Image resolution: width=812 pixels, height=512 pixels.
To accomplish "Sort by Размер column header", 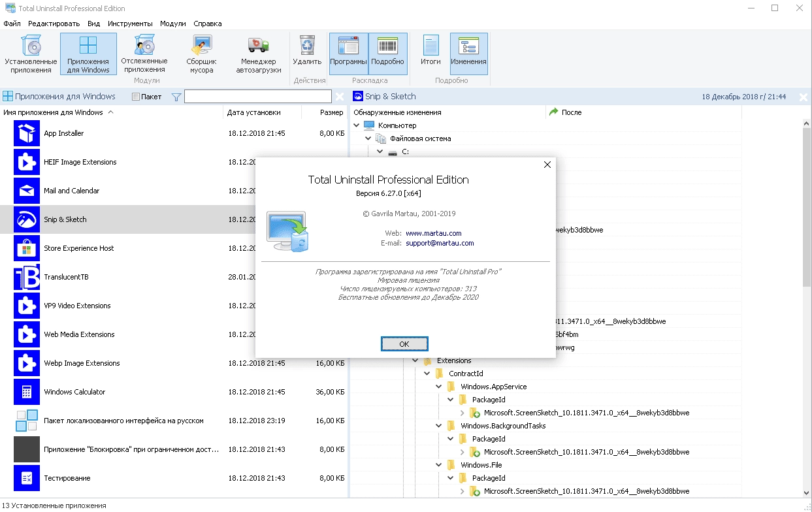I will 325,112.
